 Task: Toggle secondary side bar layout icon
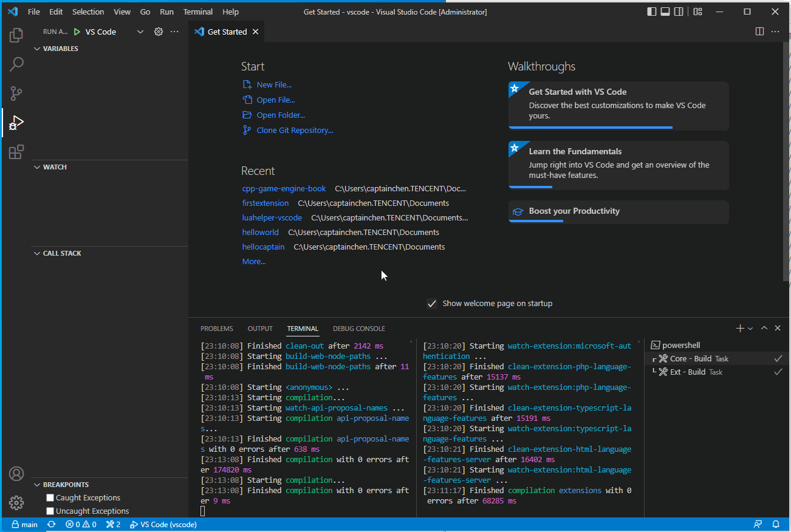679,12
